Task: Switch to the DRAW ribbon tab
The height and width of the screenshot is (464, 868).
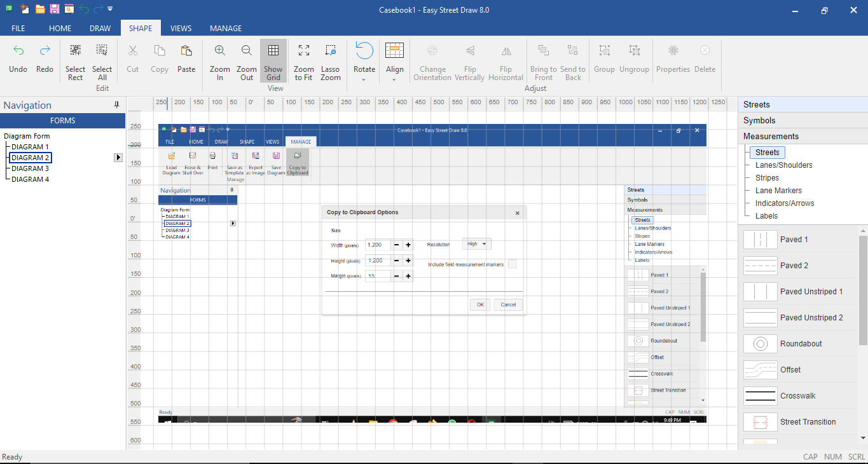Action: 100,28
